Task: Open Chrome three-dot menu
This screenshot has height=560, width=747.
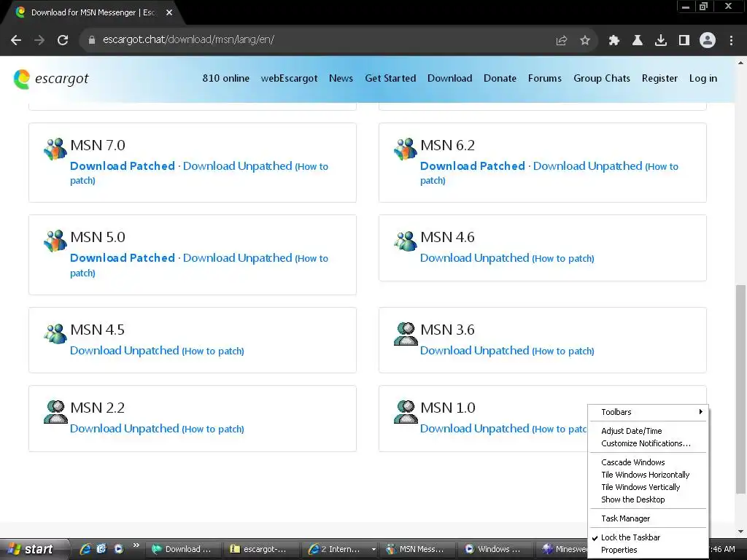Action: click(x=731, y=41)
